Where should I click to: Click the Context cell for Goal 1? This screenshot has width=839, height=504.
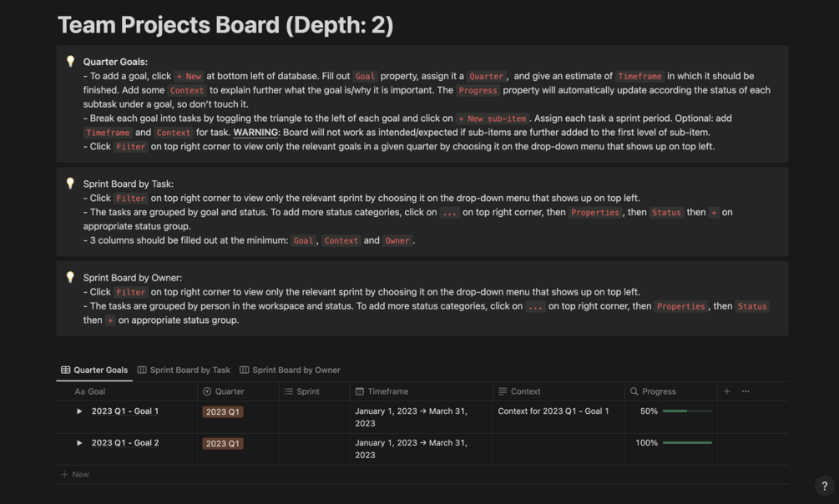(553, 411)
